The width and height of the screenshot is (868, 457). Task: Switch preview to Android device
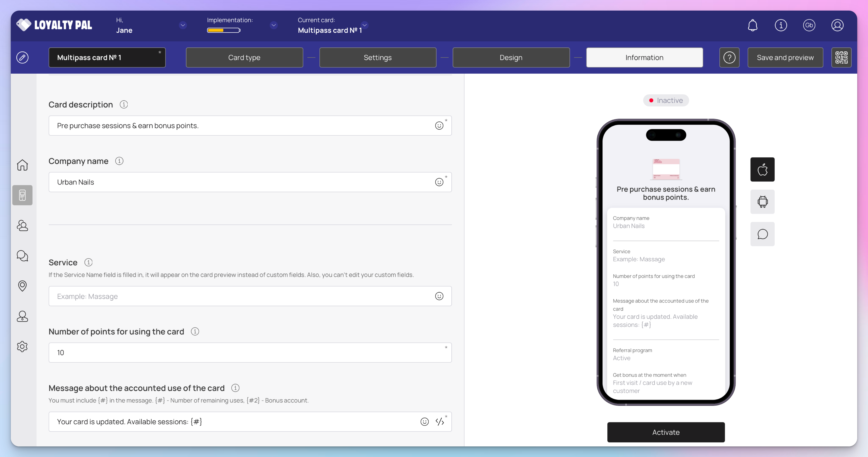(762, 202)
